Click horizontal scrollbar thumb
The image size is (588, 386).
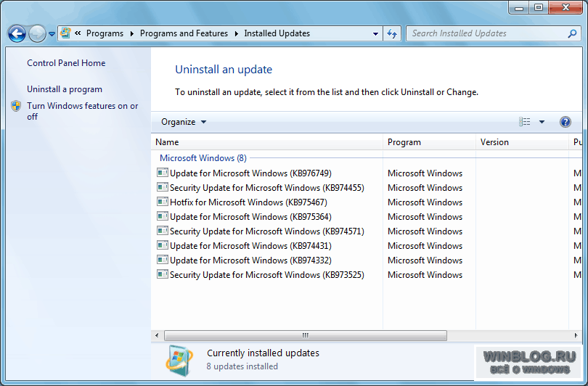click(306, 335)
